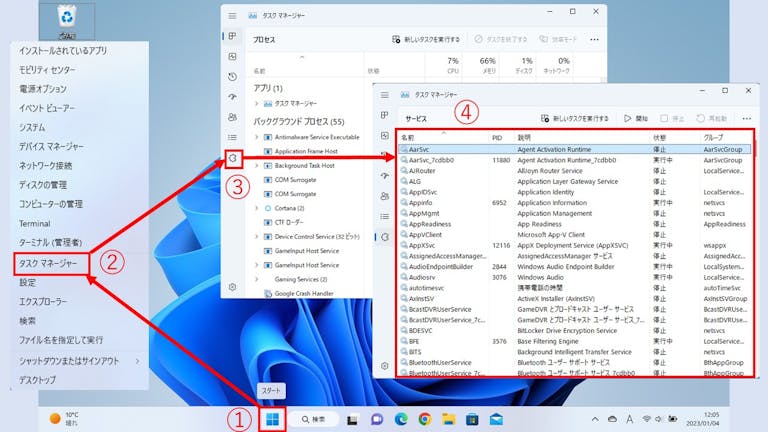Click active Services icon in Services window sidebar
This screenshot has height=432, width=768.
[385, 237]
